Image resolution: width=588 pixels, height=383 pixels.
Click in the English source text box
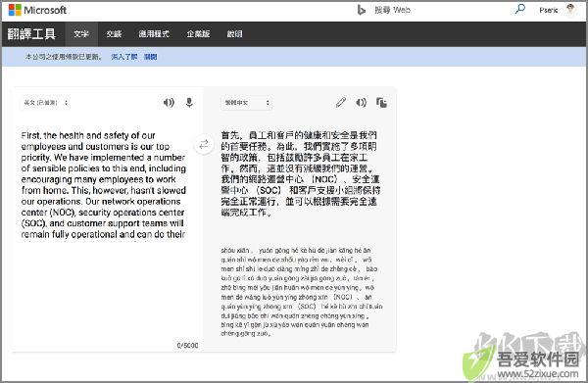(x=104, y=184)
